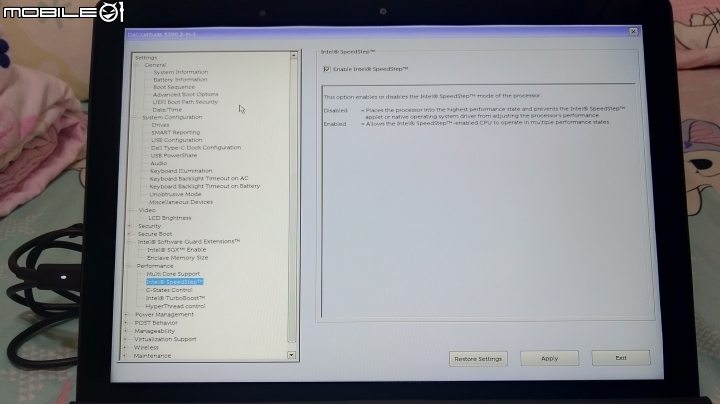The width and height of the screenshot is (720, 404).
Task: Open HyperThread control setting
Action: coord(175,306)
